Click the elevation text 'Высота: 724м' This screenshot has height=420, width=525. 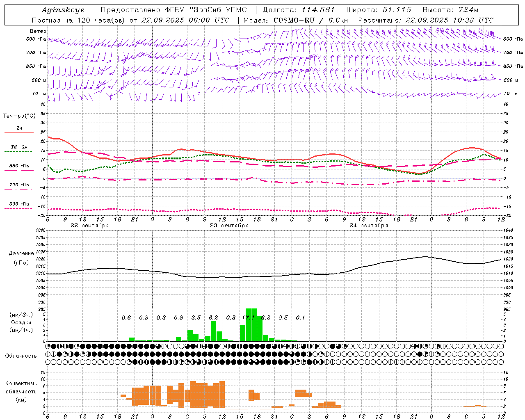450,10
